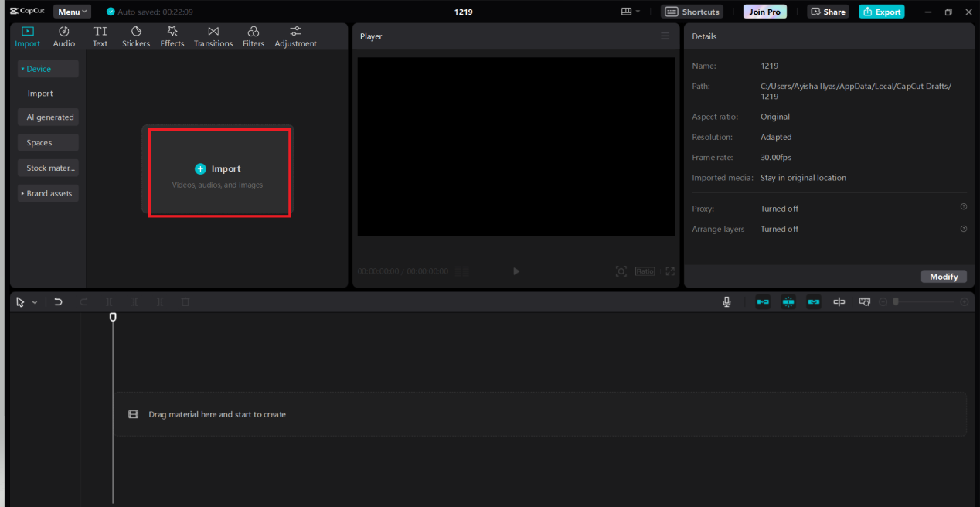
Task: Open the Effects tab
Action: [x=172, y=36]
